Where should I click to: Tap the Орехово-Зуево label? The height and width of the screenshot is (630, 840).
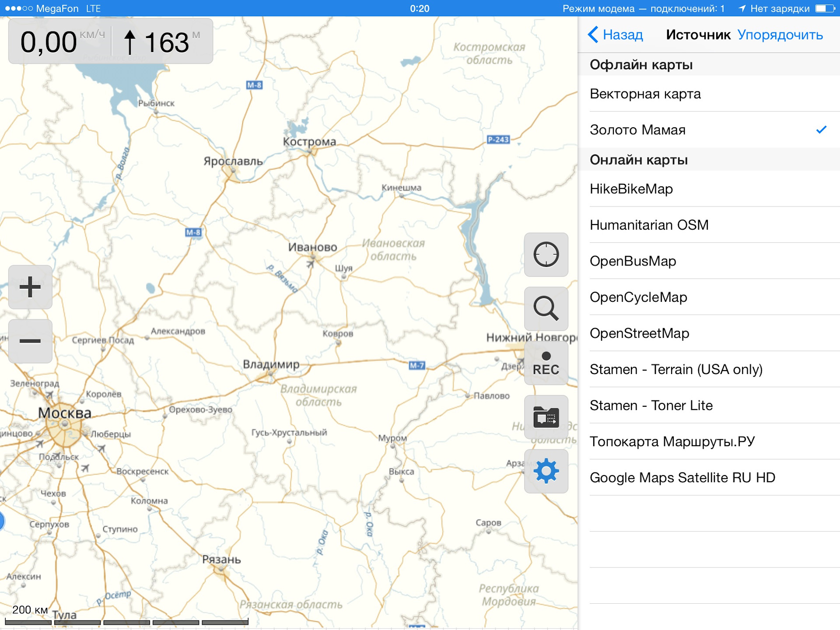[x=200, y=409]
